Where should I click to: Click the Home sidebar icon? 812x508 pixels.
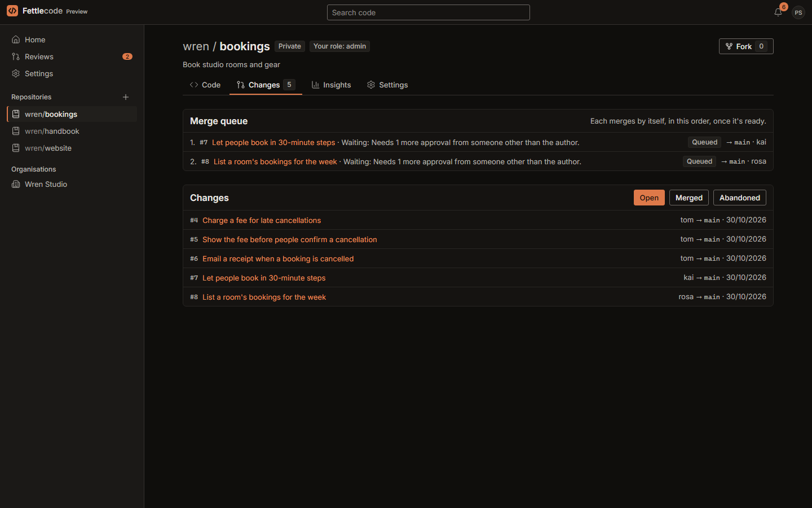pos(16,40)
